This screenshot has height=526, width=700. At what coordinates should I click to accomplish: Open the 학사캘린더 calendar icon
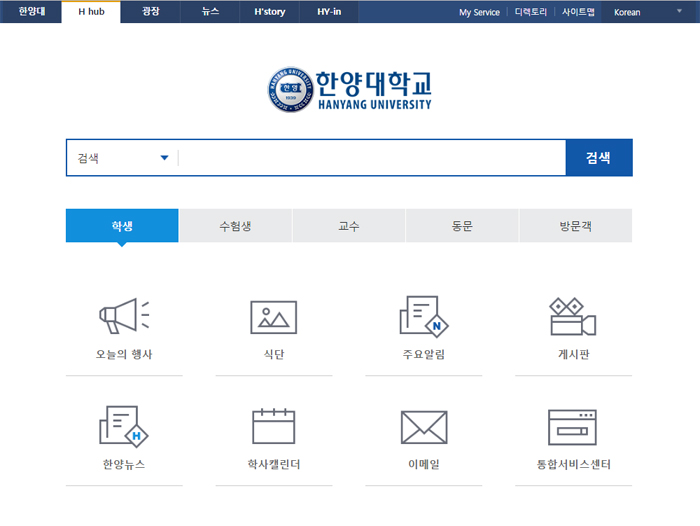tap(274, 426)
